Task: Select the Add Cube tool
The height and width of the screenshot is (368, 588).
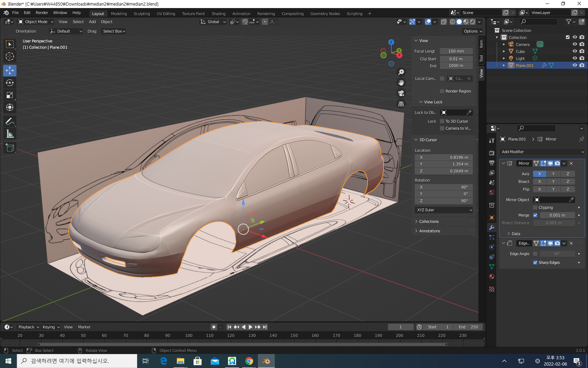Action: [x=10, y=148]
